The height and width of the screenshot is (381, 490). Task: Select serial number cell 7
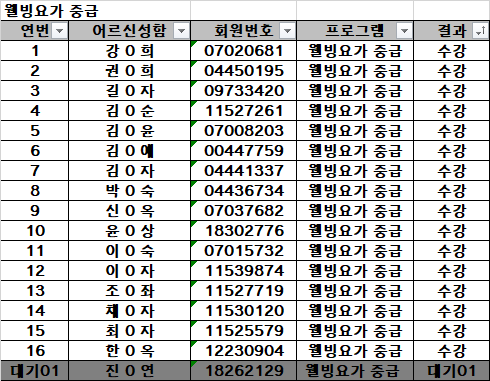coord(35,171)
